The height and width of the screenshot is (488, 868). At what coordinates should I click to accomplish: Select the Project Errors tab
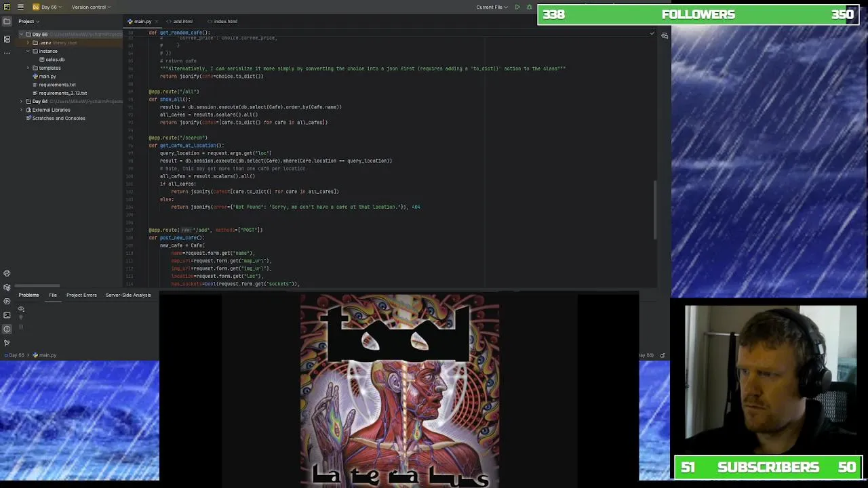pyautogui.click(x=81, y=295)
